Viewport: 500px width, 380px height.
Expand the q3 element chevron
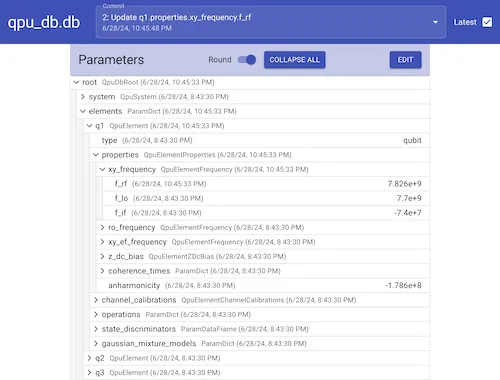pyautogui.click(x=89, y=372)
